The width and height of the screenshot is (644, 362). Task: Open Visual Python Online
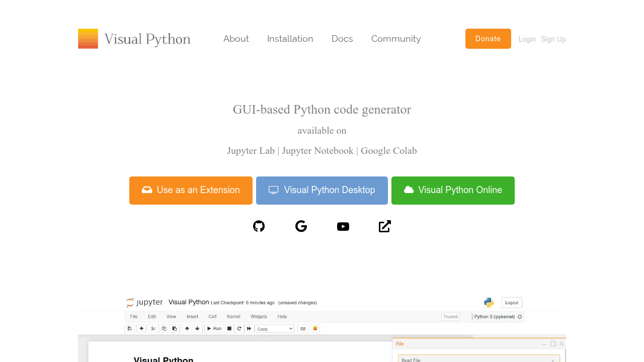click(x=453, y=190)
